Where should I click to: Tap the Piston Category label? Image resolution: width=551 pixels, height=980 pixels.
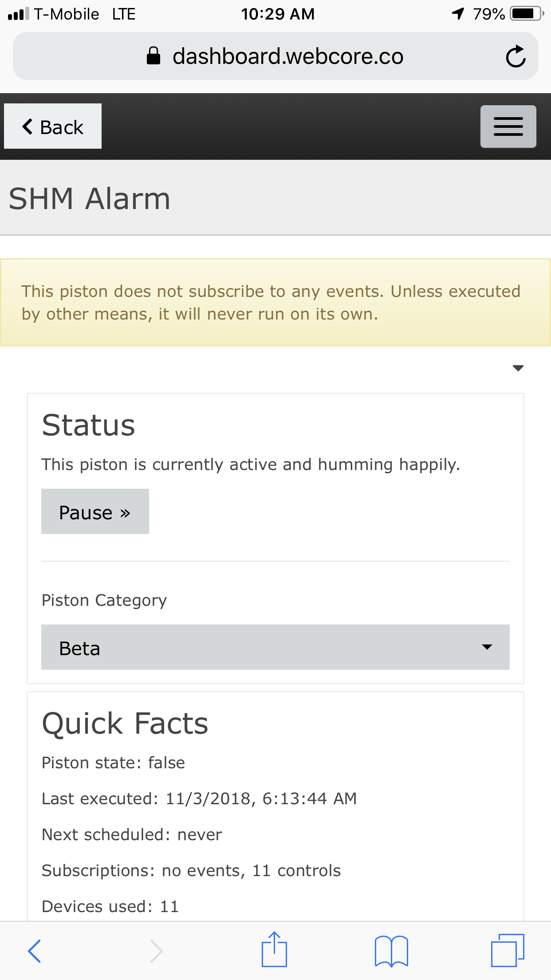[104, 600]
